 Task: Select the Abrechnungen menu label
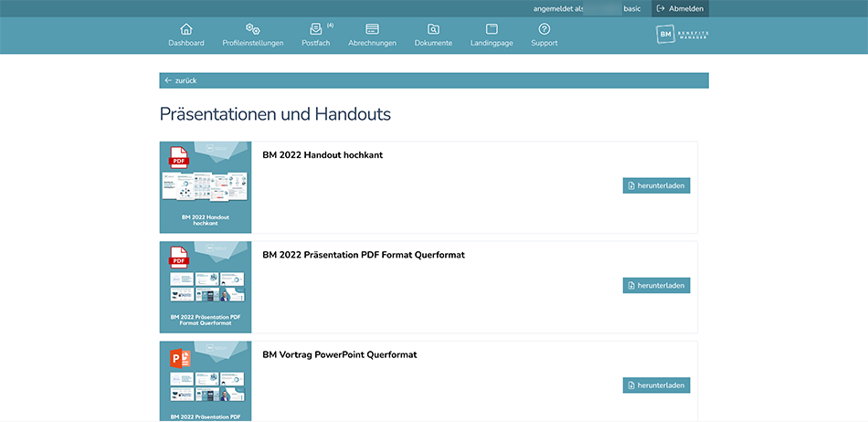click(372, 43)
